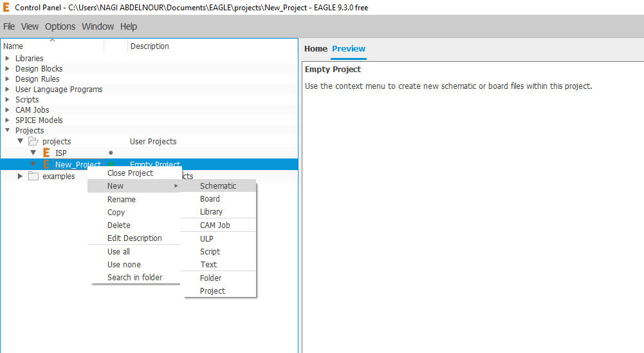Open the View menu
The height and width of the screenshot is (353, 644).
30,26
